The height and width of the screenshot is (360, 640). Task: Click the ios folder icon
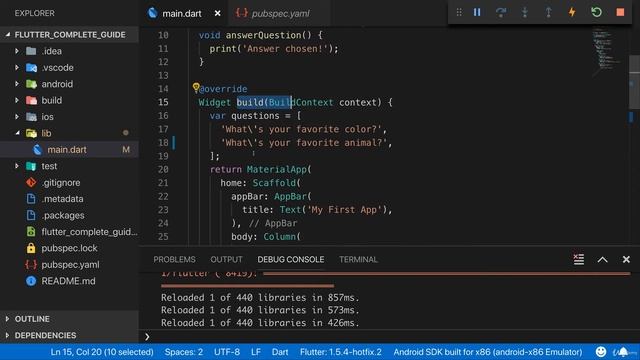[31, 116]
